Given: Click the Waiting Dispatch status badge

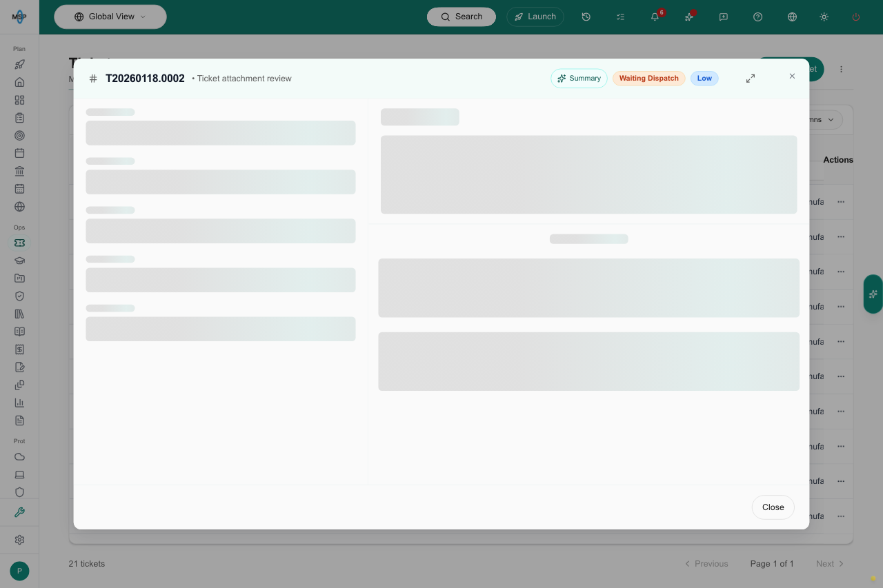Looking at the screenshot, I should click(649, 79).
